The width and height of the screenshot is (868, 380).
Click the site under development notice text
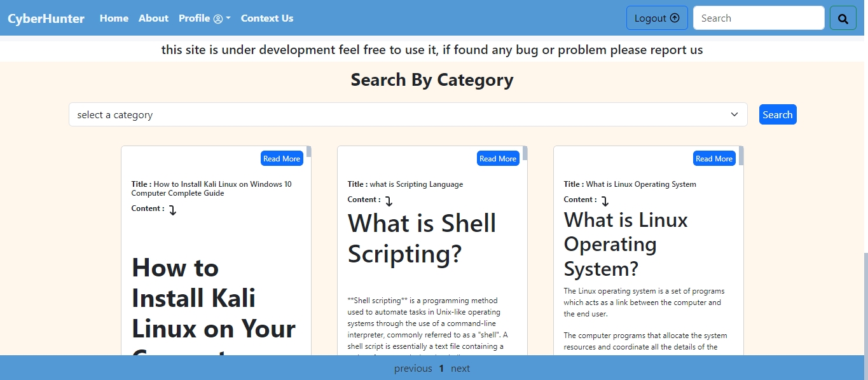432,50
